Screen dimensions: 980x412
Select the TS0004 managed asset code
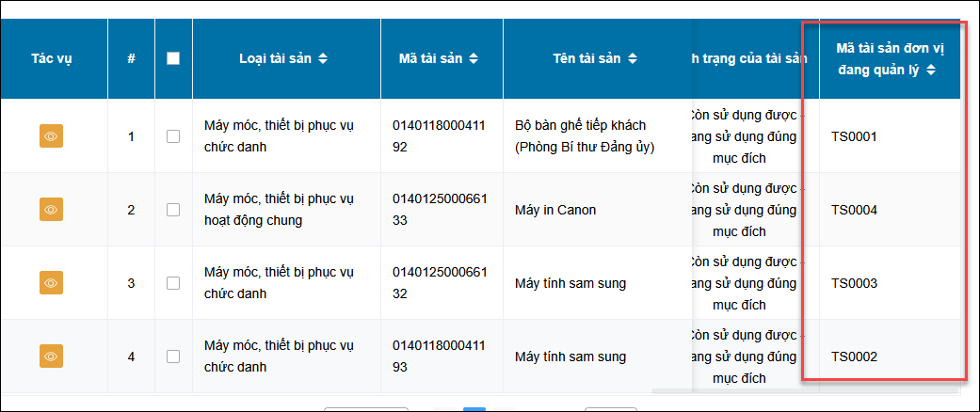854,210
